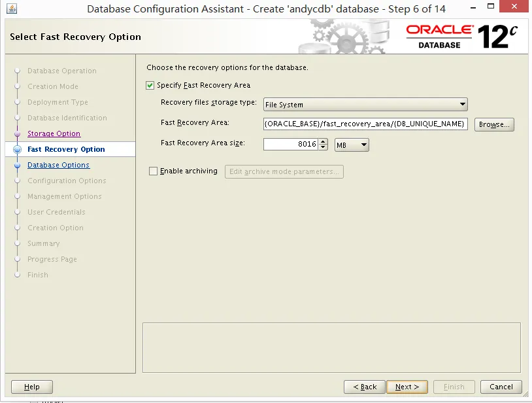Click the Storage Option step bullet icon
532x403 pixels.
coord(17,133)
